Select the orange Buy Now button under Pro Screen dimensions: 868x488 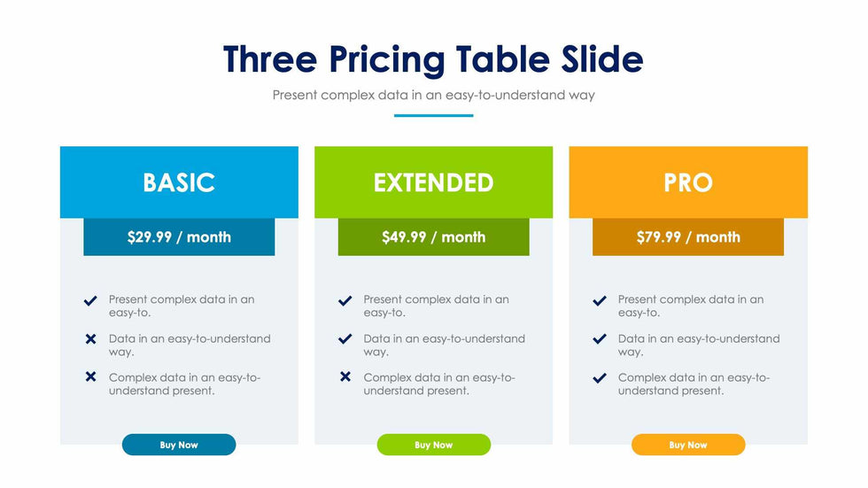tap(688, 445)
